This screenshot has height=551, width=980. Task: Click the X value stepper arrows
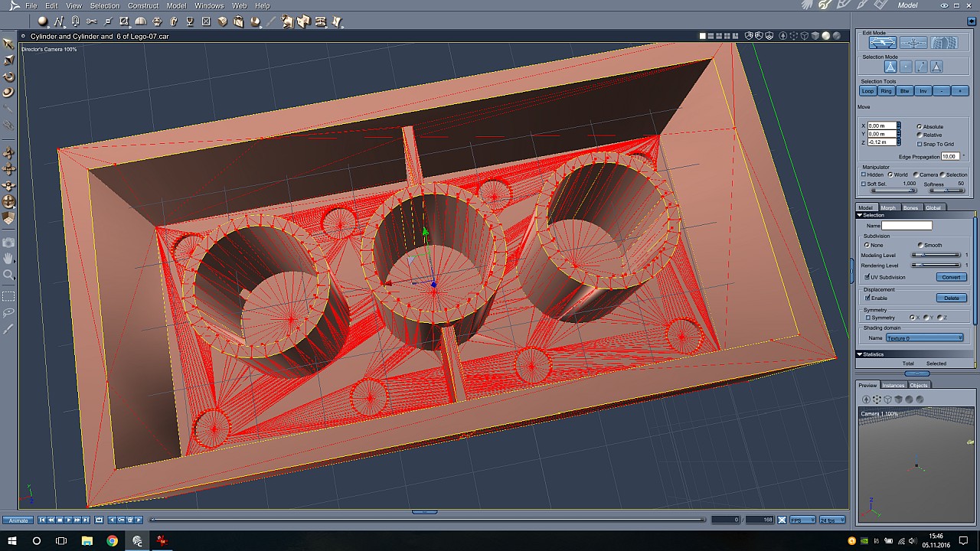click(898, 126)
